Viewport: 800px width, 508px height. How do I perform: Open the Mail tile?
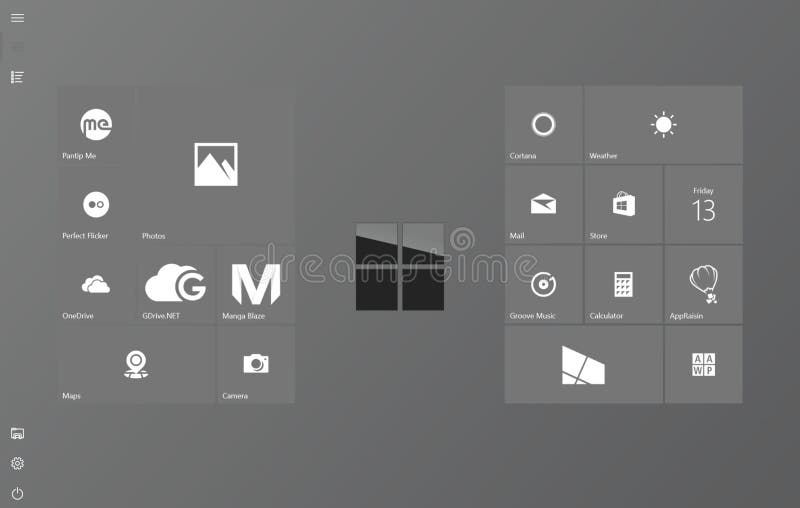(543, 205)
